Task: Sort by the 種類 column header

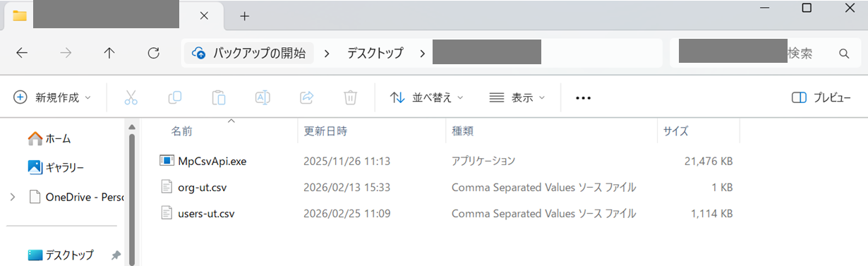Action: coord(462,131)
